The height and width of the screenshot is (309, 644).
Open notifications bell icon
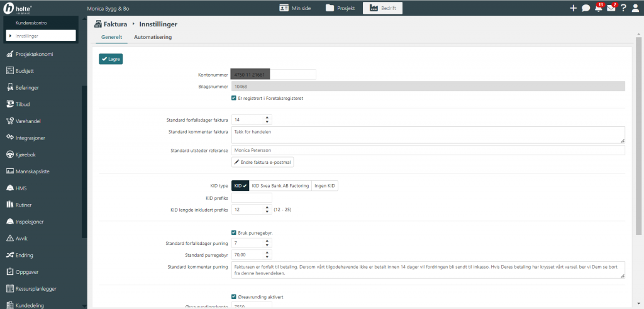tap(598, 8)
